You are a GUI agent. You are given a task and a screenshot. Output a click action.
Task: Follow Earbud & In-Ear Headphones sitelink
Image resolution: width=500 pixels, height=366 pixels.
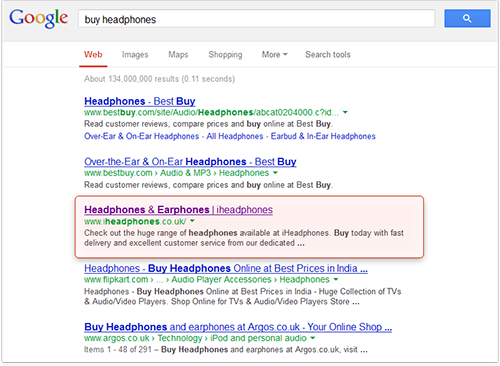click(323, 136)
